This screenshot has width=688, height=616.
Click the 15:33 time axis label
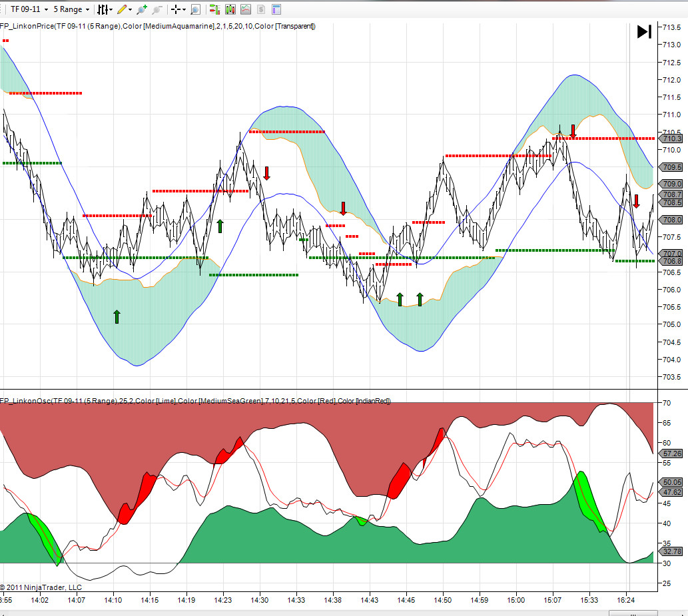point(589,600)
